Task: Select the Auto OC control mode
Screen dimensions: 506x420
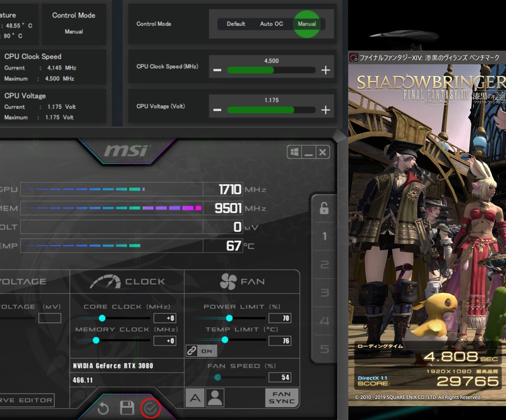Action: (x=271, y=24)
